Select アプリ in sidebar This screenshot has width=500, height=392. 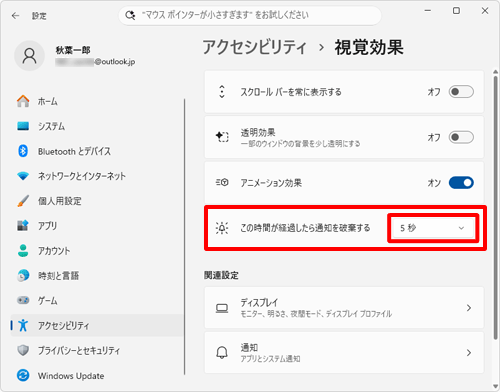click(97, 226)
